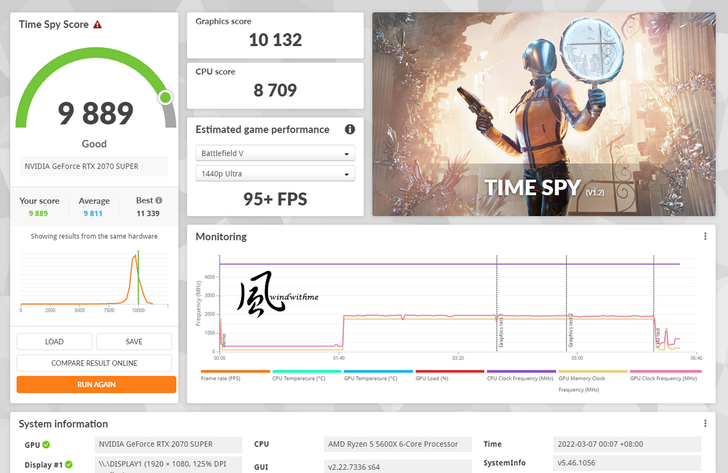Click the score distribution histogram chart
The height and width of the screenshot is (473, 728).
tap(94, 279)
